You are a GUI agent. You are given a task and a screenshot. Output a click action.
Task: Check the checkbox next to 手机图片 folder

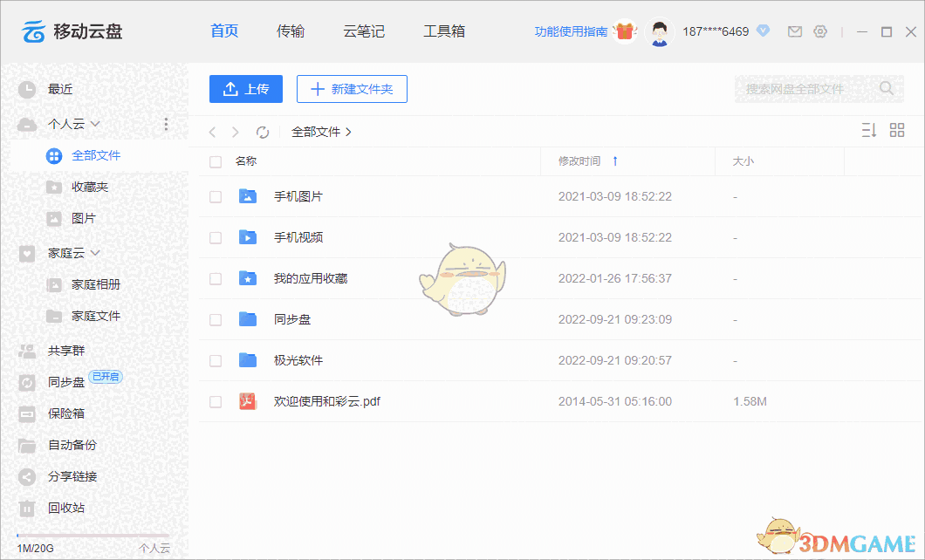215,196
